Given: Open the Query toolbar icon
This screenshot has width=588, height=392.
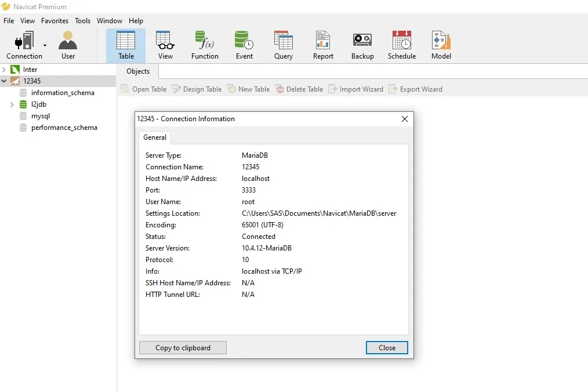Looking at the screenshot, I should click(x=284, y=45).
